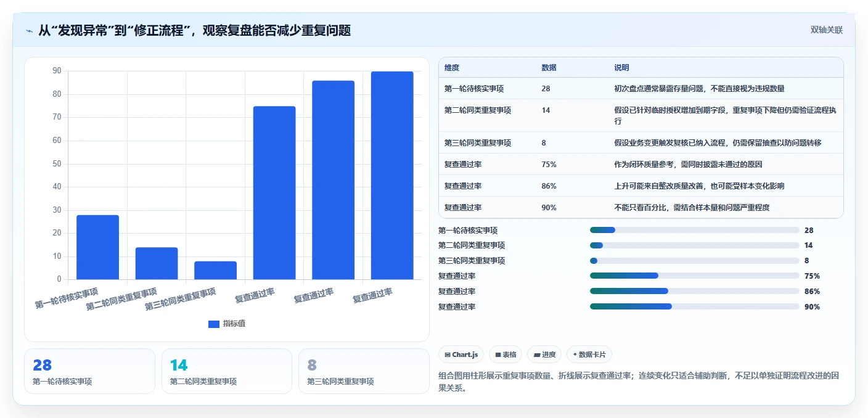868x418 pixels.
Task: Open the card showing 8 第三轮同类重复事项
Action: [x=364, y=371]
